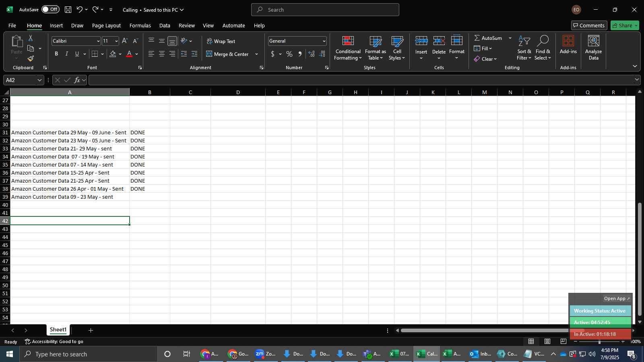
Task: Click the Open App link in tracker widget
Action: tap(617, 298)
